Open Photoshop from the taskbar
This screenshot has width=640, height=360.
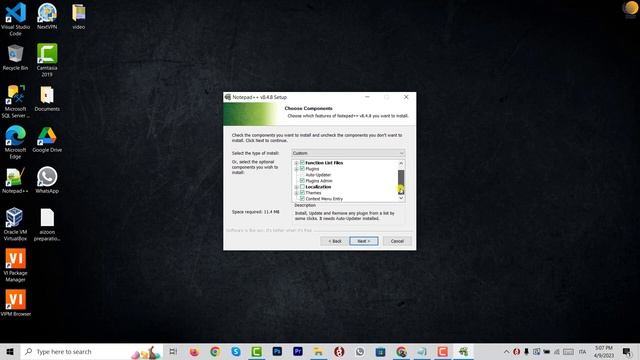(277, 351)
